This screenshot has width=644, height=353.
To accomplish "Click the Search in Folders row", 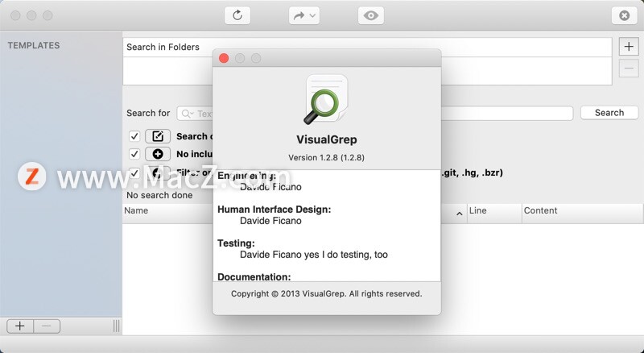I will 367,48.
